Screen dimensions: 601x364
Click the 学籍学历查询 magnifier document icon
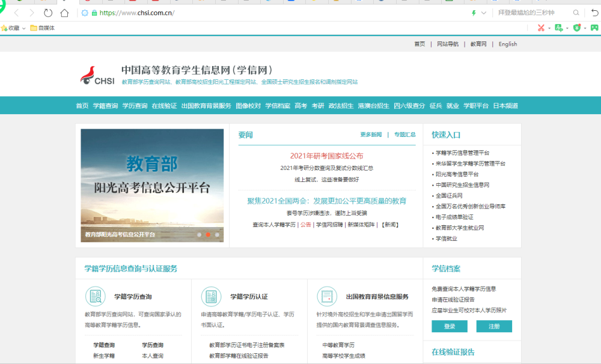[96, 297]
